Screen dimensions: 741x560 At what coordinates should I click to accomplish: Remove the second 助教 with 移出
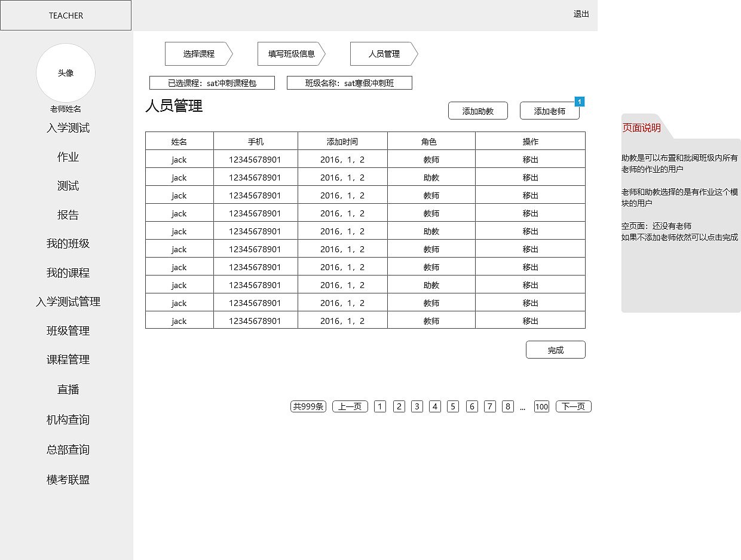click(530, 231)
